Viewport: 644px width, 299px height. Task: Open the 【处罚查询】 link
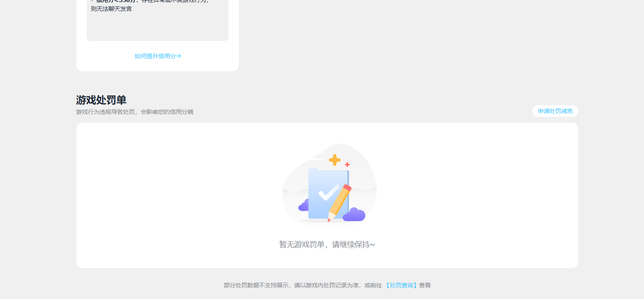[401, 285]
